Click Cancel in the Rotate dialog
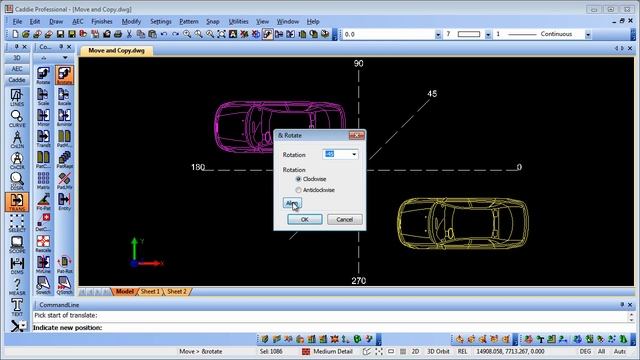640x360 pixels. [x=344, y=219]
